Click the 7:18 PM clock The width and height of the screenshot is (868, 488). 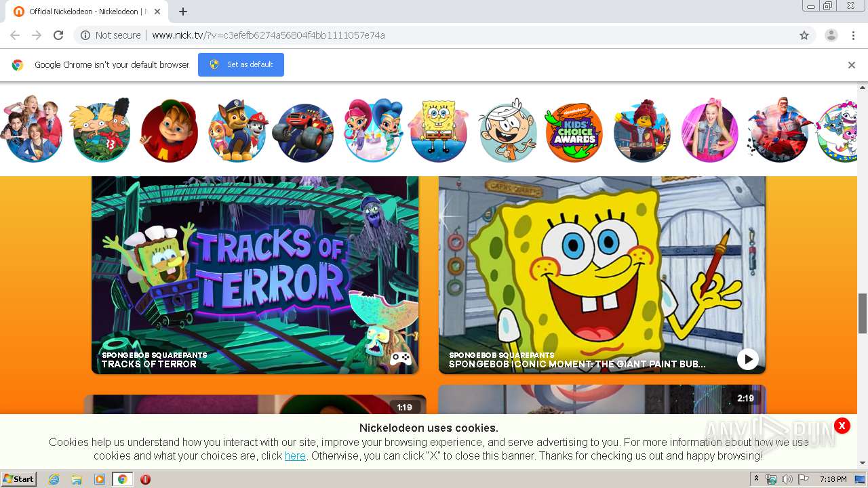833,479
